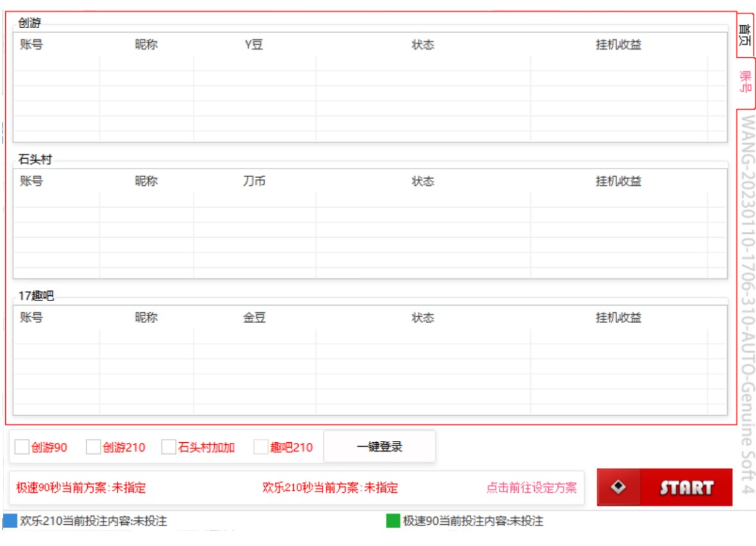Toggle the 趣吧210 checkbox

[x=261, y=447]
